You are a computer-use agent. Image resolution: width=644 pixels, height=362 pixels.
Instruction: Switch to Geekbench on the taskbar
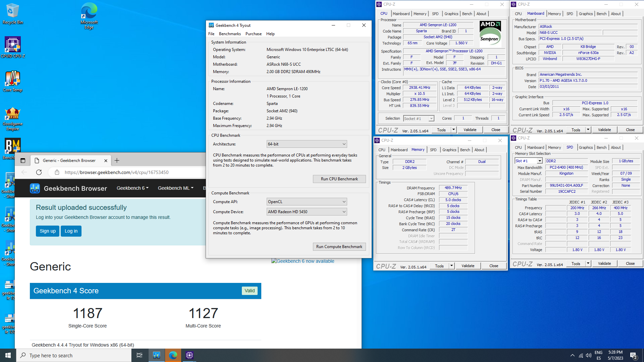click(x=157, y=355)
